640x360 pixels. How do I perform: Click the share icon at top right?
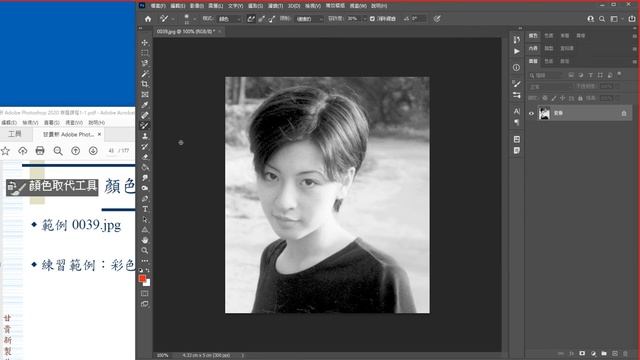pyautogui.click(x=632, y=19)
